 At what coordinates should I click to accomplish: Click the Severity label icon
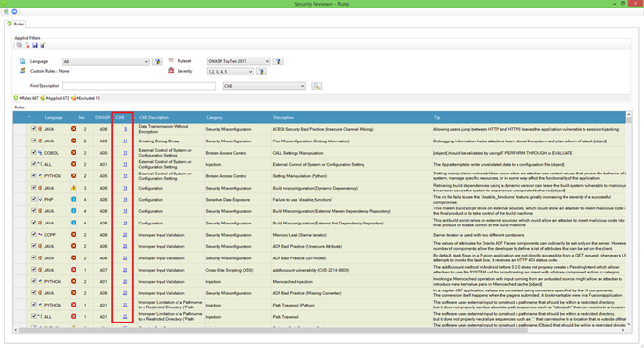(x=171, y=71)
